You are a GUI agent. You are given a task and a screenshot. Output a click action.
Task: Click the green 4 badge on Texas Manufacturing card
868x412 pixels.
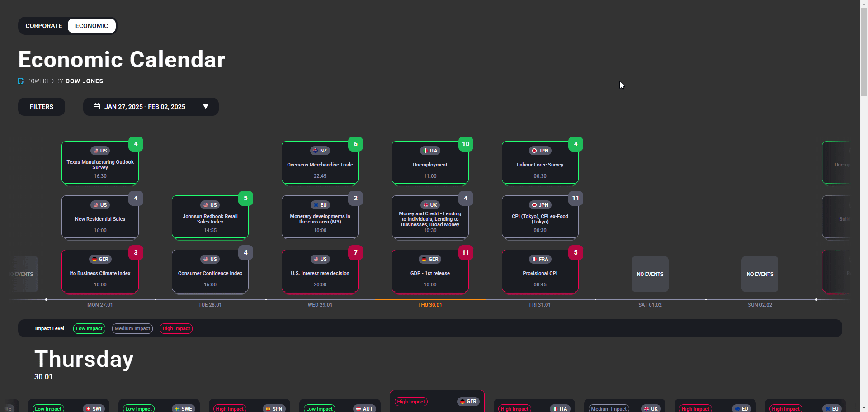[x=136, y=144]
